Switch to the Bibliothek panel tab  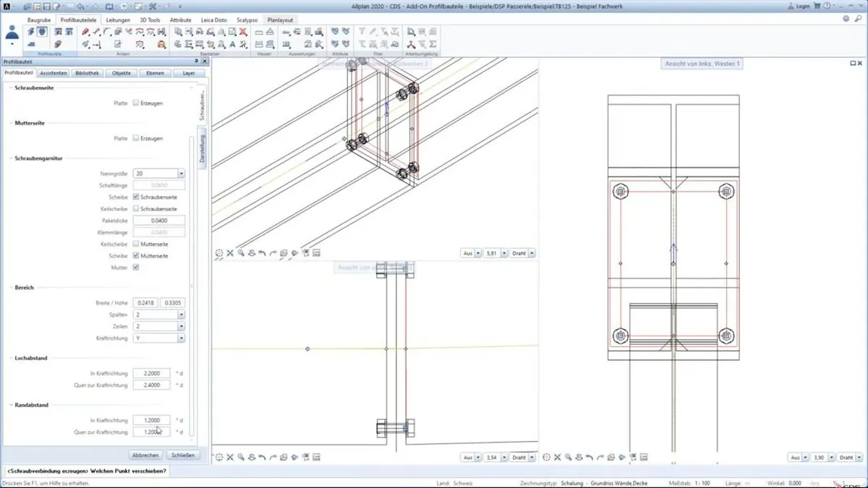(88, 73)
